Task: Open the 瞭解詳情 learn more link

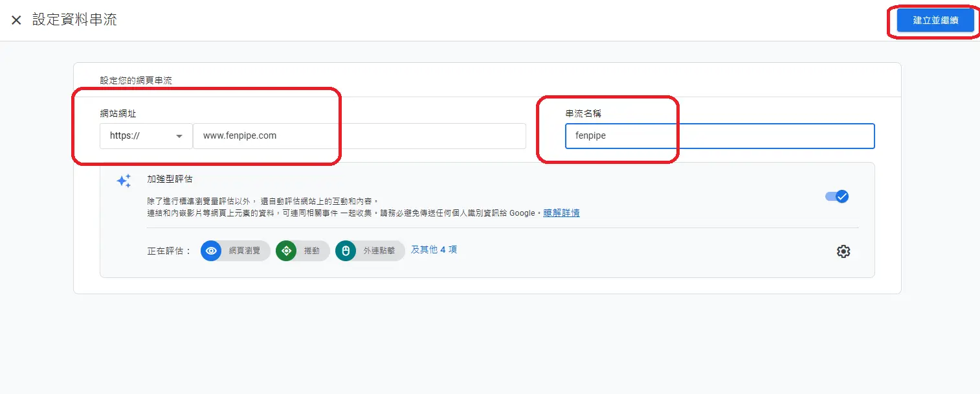Action: [x=561, y=213]
